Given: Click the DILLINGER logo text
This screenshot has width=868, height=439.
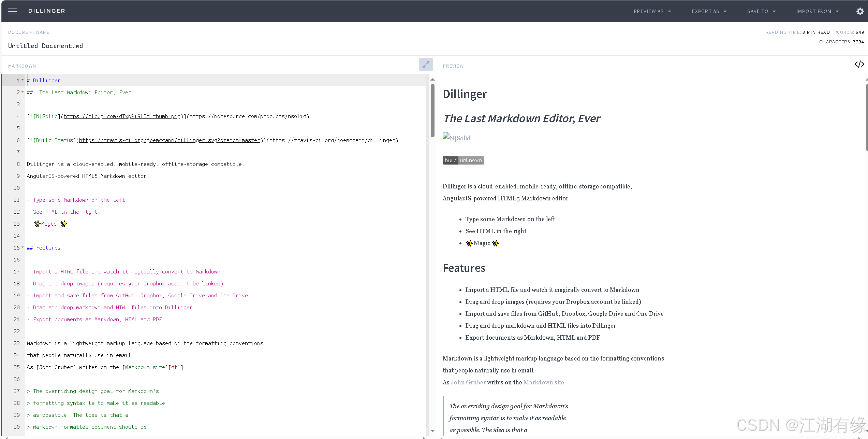Looking at the screenshot, I should coord(47,11).
